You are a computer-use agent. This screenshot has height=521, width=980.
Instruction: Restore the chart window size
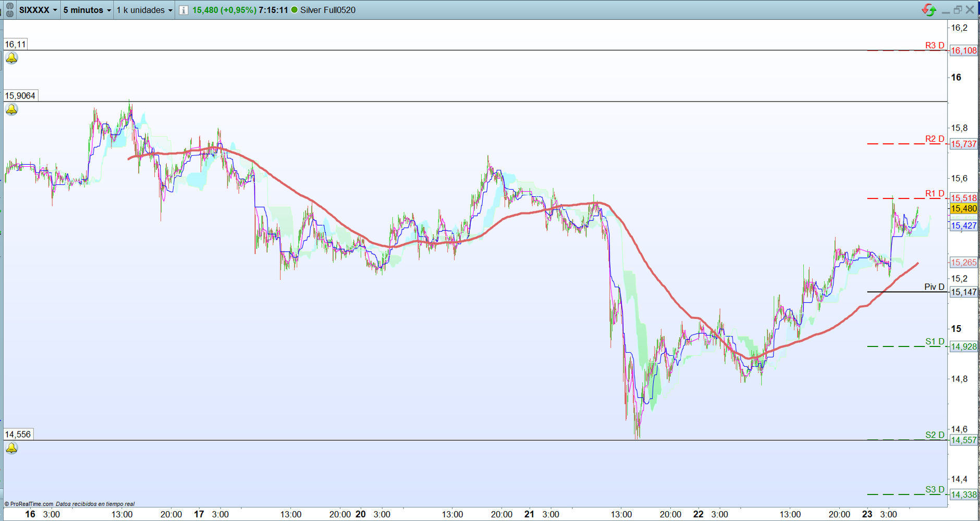coord(958,10)
